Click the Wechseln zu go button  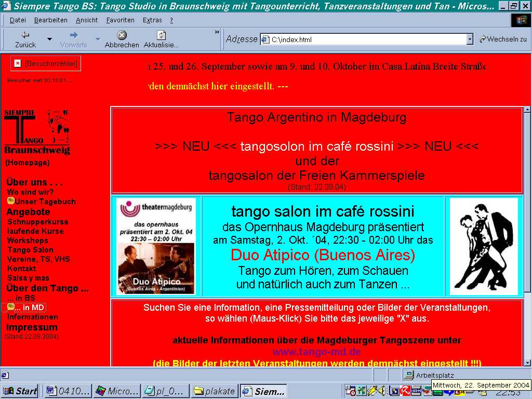(502, 39)
